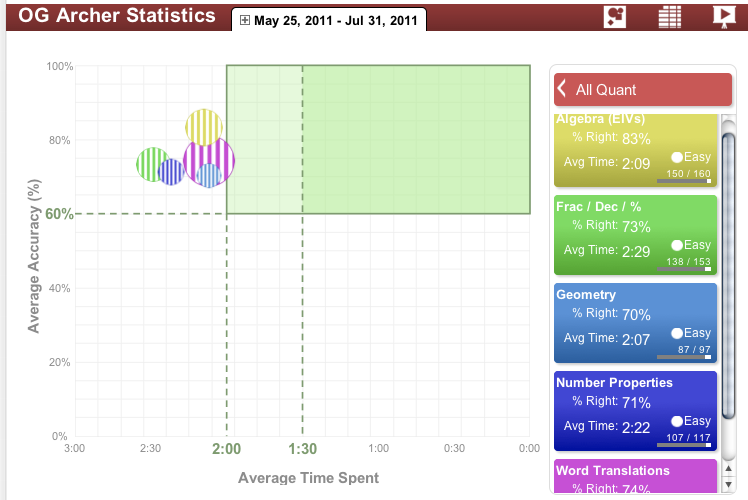
Task: Click the 60% accuracy threshold label
Action: [x=59, y=214]
